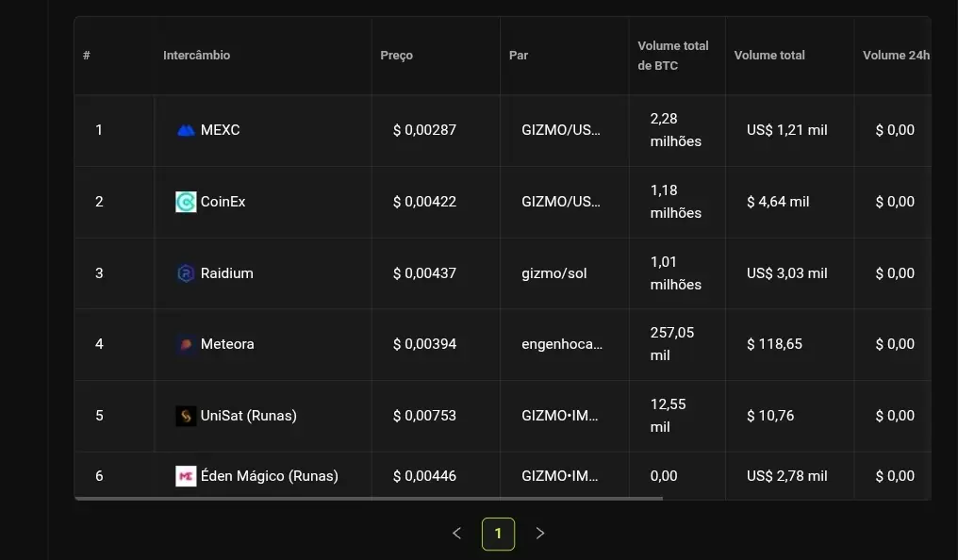Click the engenhoca... pair cell

(562, 344)
